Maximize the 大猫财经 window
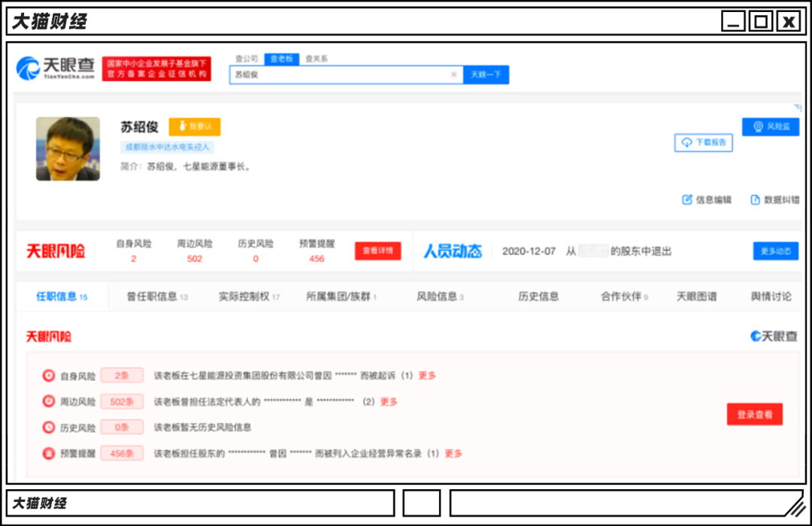 tap(761, 21)
